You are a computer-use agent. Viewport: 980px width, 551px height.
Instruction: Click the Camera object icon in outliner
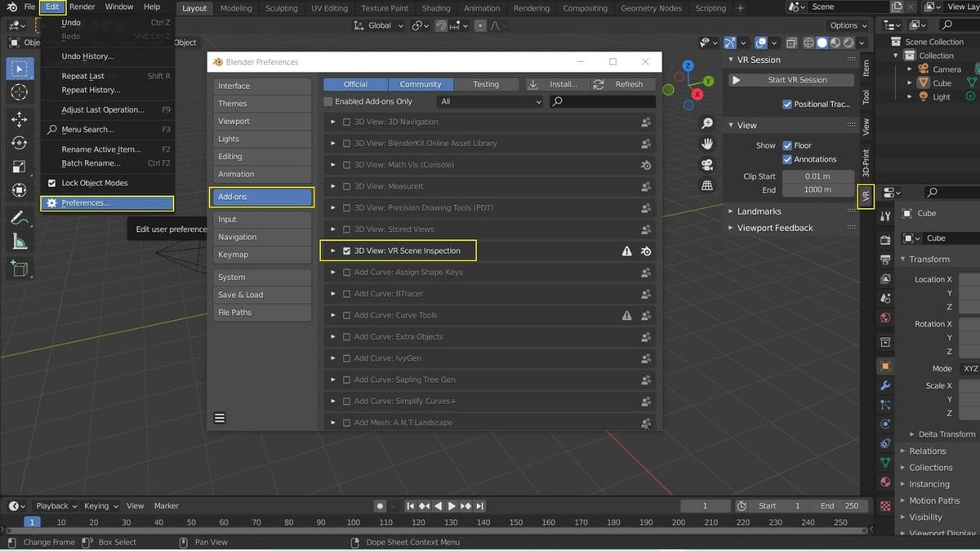924,69
